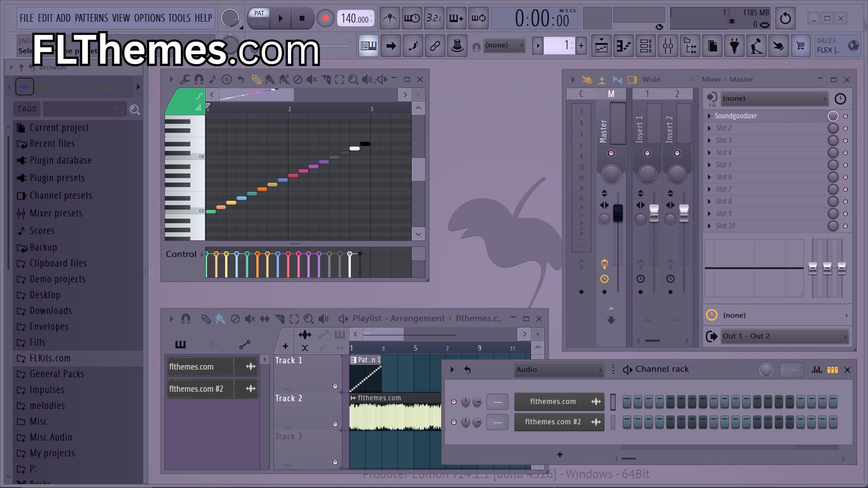Open the Mixer menu arrow
The width and height of the screenshot is (868, 488).
tap(573, 80)
